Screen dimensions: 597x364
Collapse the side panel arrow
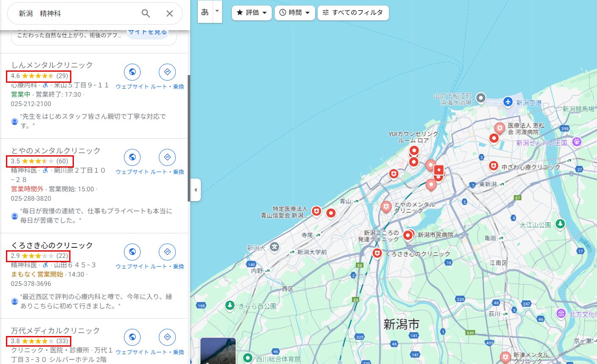tap(195, 190)
